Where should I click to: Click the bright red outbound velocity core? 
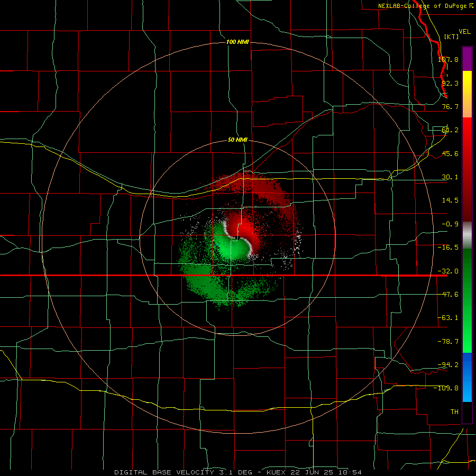click(x=246, y=228)
